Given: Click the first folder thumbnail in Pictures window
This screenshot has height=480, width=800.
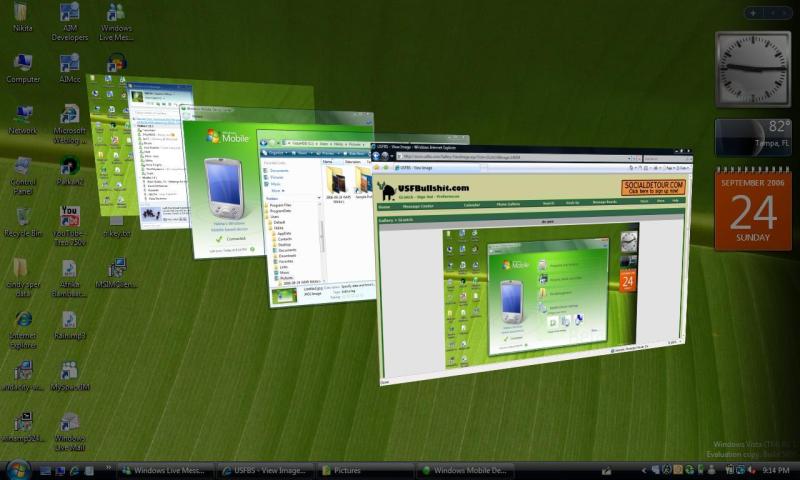Looking at the screenshot, I should pyautogui.click(x=337, y=180).
